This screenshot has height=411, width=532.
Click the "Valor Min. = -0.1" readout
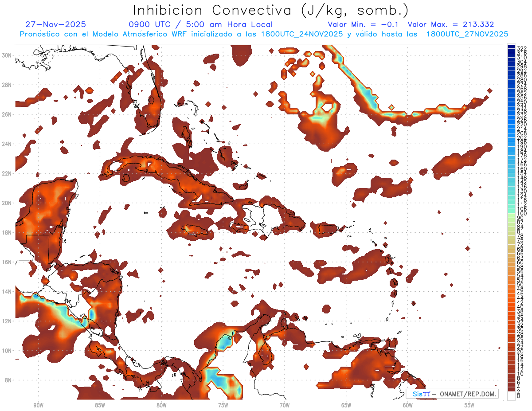point(364,25)
